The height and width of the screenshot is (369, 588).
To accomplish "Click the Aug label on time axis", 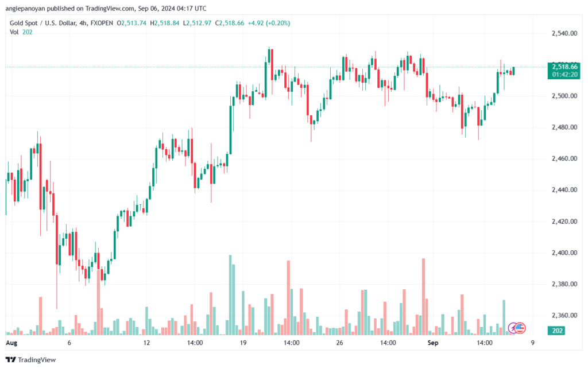I will click(11, 343).
